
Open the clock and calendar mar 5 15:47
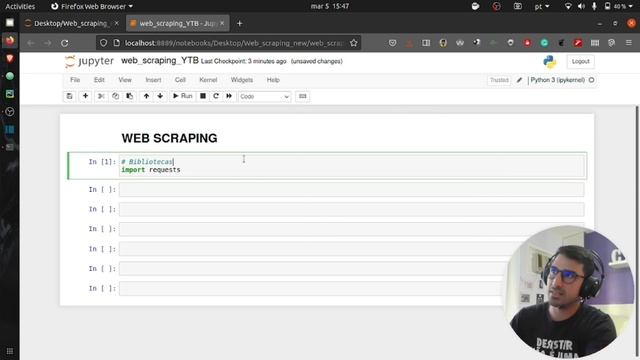point(330,6)
